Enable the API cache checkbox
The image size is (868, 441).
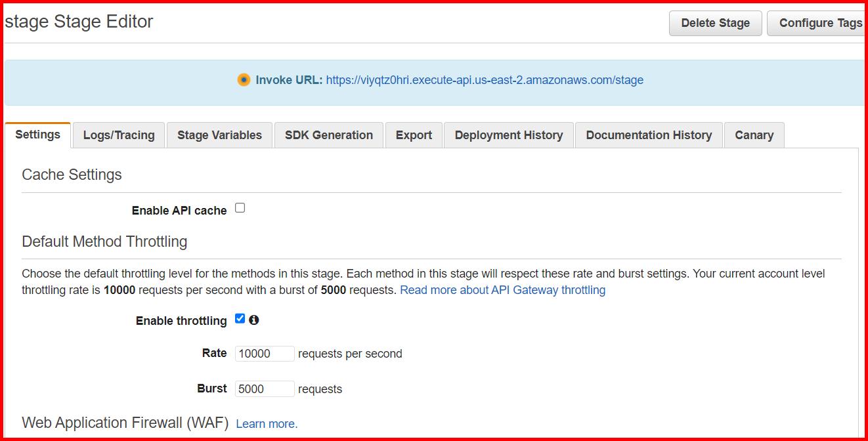[x=240, y=207]
